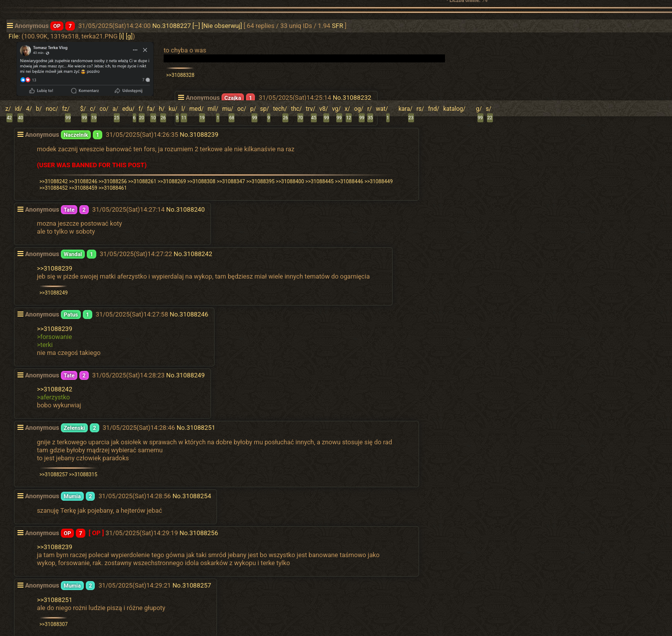Click the red OP badge on post No.31088256

(67, 533)
